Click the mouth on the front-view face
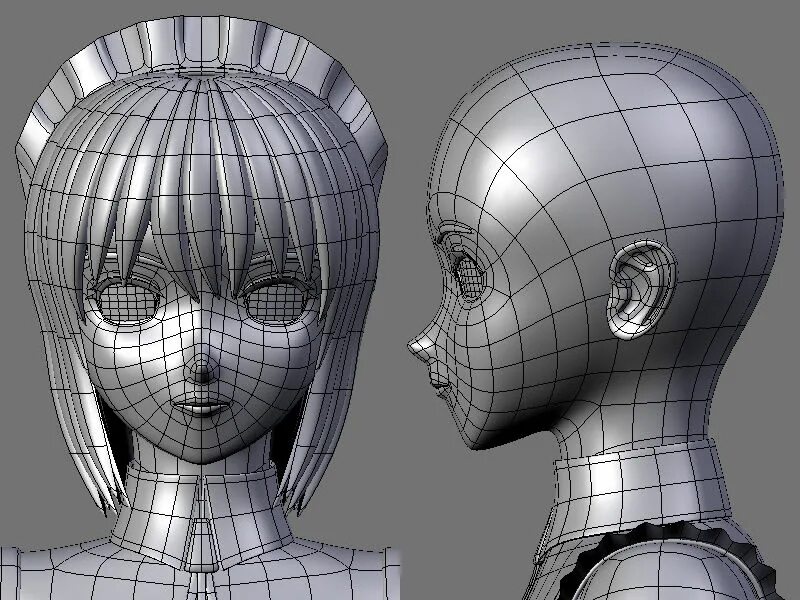Image resolution: width=800 pixels, height=600 pixels. pos(201,407)
